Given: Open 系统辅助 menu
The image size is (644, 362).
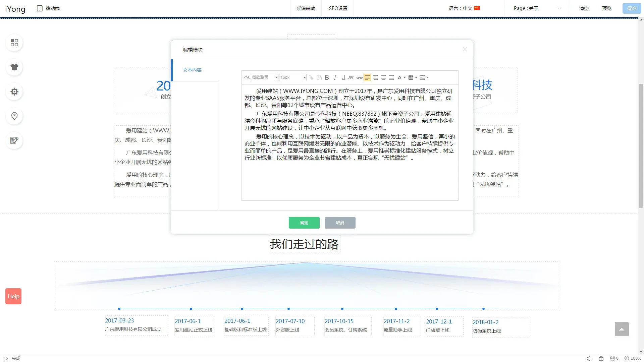Looking at the screenshot, I should [306, 8].
